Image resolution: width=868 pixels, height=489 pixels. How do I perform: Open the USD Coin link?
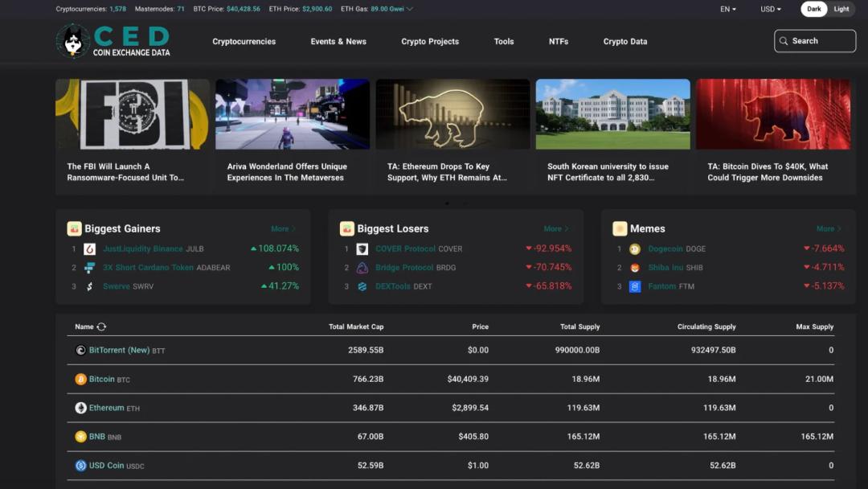tap(106, 466)
